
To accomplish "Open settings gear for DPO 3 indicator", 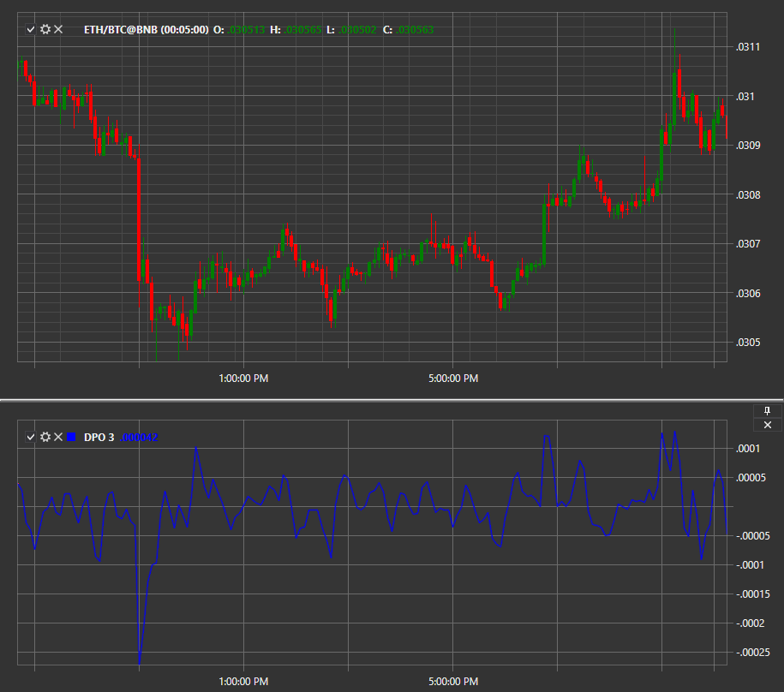I will pyautogui.click(x=45, y=437).
